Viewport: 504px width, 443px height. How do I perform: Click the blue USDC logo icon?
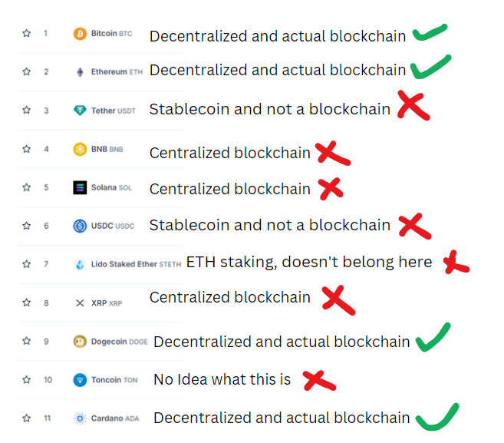pos(80,226)
